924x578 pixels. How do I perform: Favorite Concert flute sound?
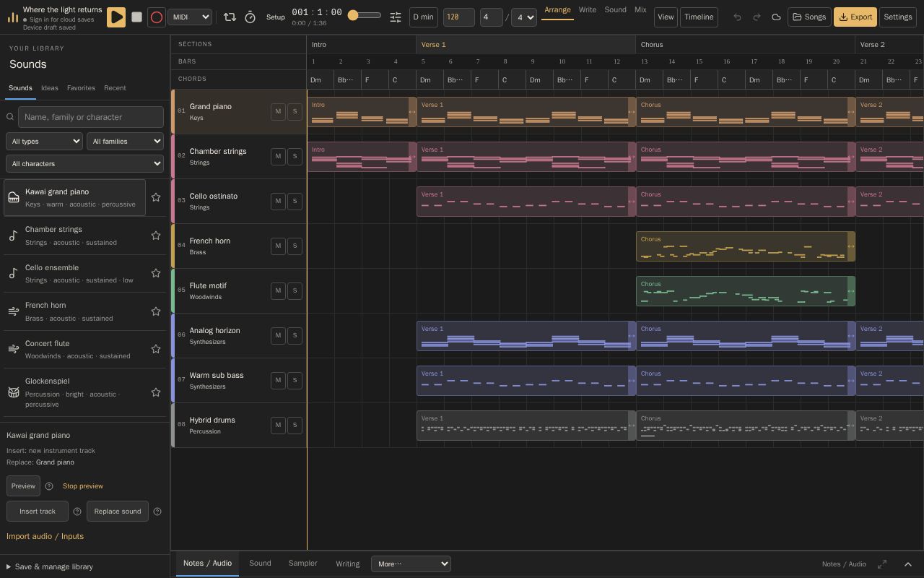[x=156, y=349]
